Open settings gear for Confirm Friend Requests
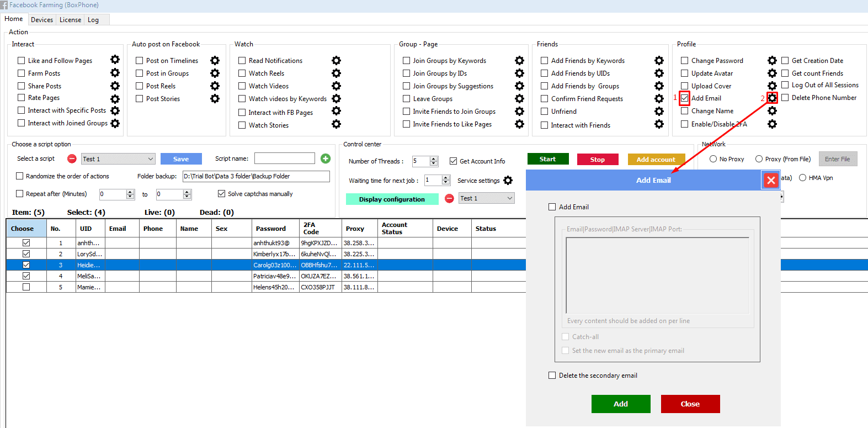Image resolution: width=868 pixels, height=428 pixels. pyautogui.click(x=659, y=98)
